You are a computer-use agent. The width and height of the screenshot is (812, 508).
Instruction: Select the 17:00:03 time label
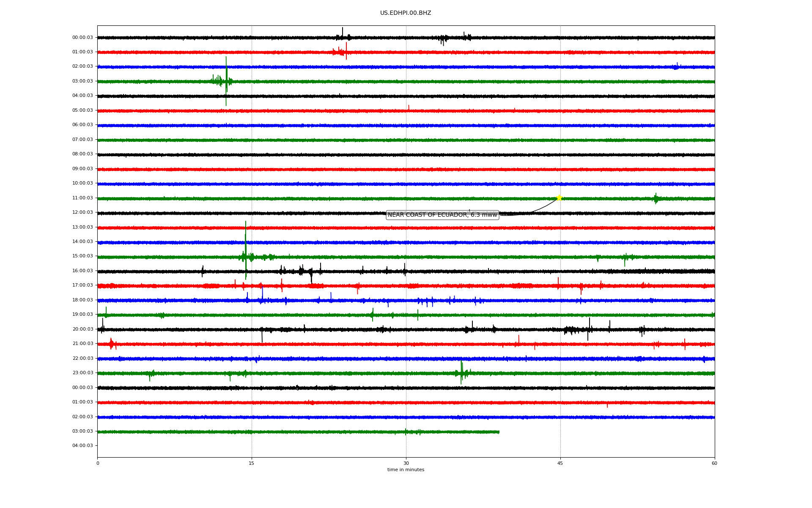pyautogui.click(x=82, y=285)
